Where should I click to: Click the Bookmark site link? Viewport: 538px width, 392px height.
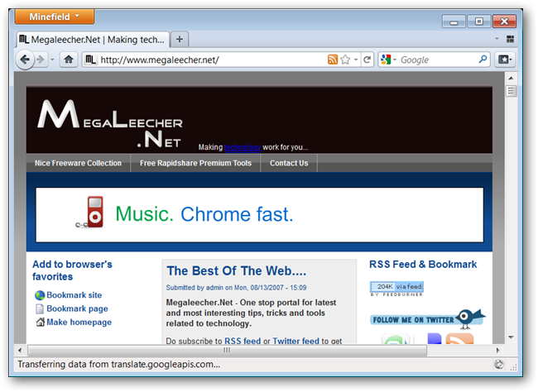tap(74, 295)
